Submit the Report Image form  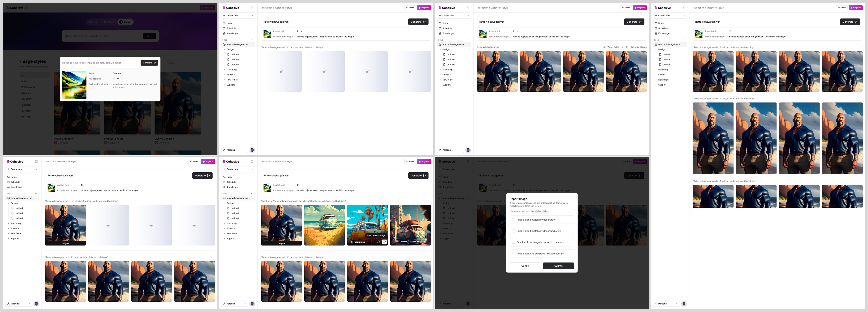coord(558,266)
